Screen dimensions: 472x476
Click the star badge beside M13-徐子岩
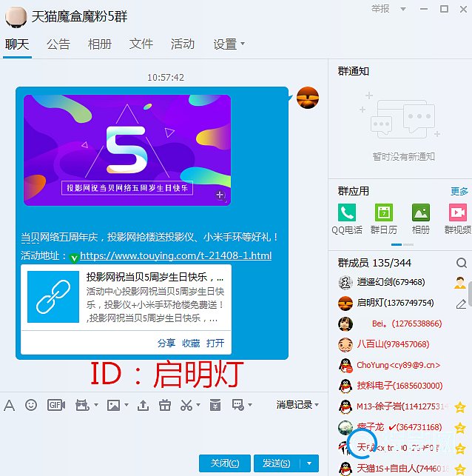tap(460, 407)
